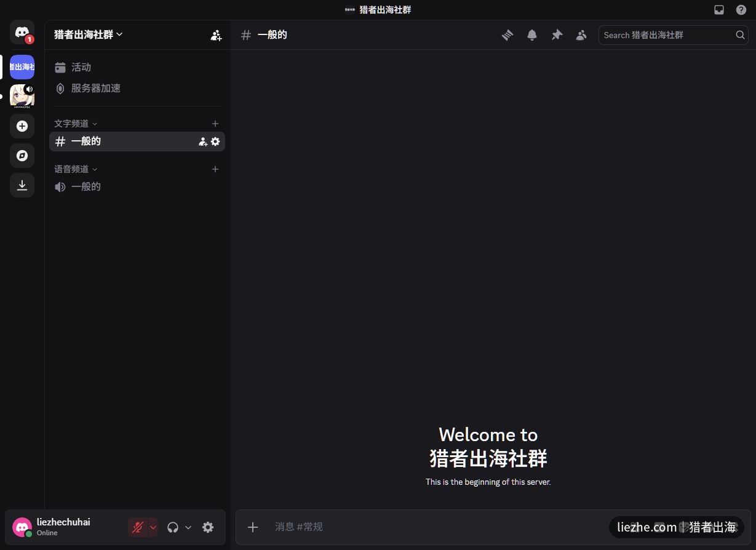Viewport: 756px width, 550px height.
Task: Open the Inbox icon in title bar
Action: pos(718,10)
